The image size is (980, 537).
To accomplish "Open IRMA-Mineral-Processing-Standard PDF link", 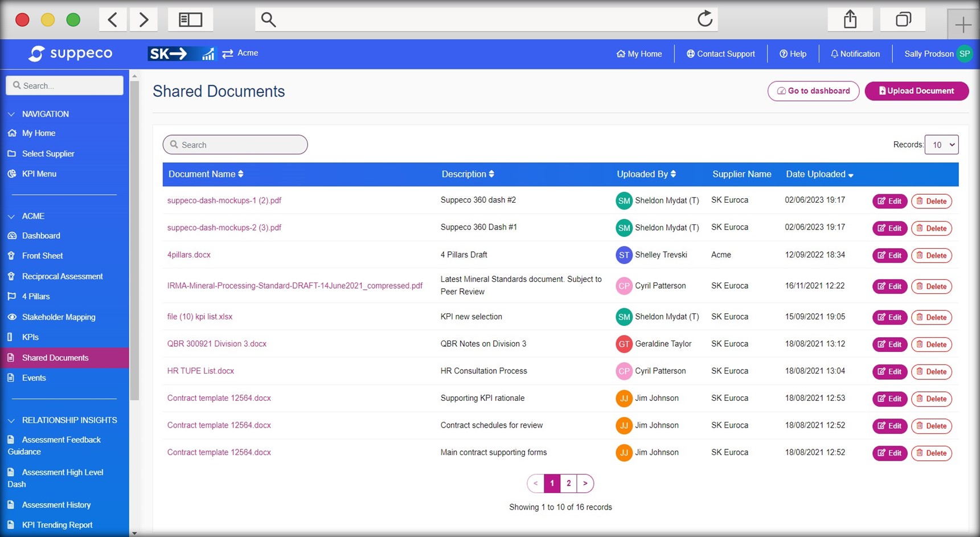I will point(295,286).
